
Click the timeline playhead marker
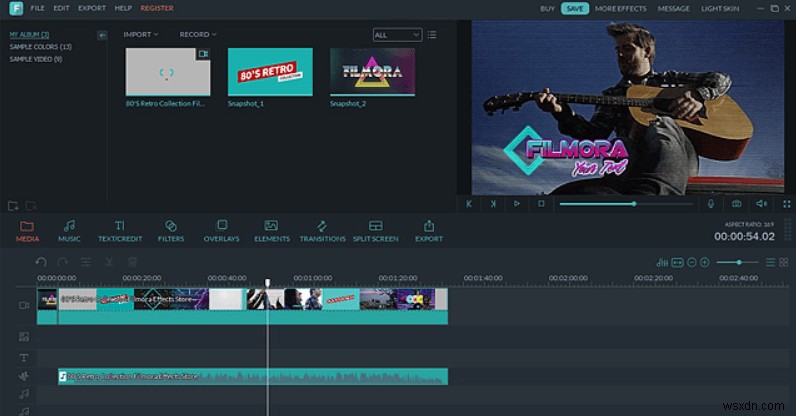(268, 282)
